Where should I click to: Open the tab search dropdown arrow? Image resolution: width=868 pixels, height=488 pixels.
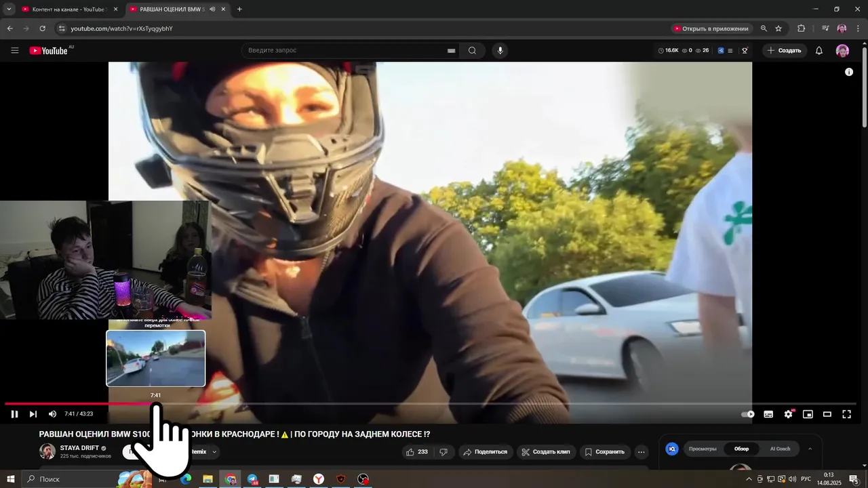coord(9,9)
